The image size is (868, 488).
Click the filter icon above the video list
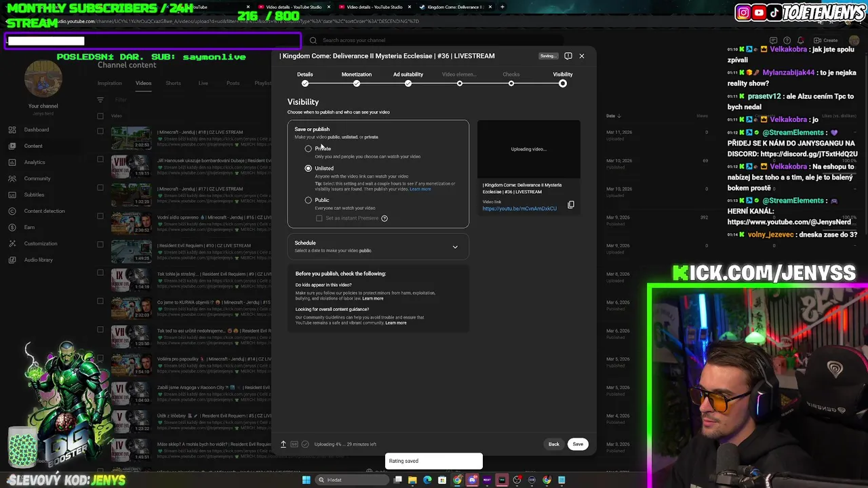100,99
